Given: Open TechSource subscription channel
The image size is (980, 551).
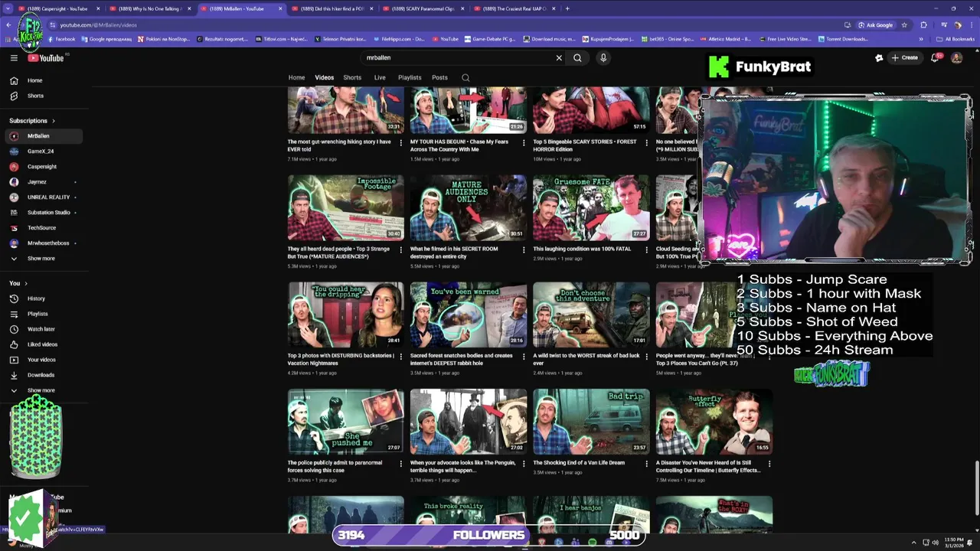Looking at the screenshot, I should [43, 228].
